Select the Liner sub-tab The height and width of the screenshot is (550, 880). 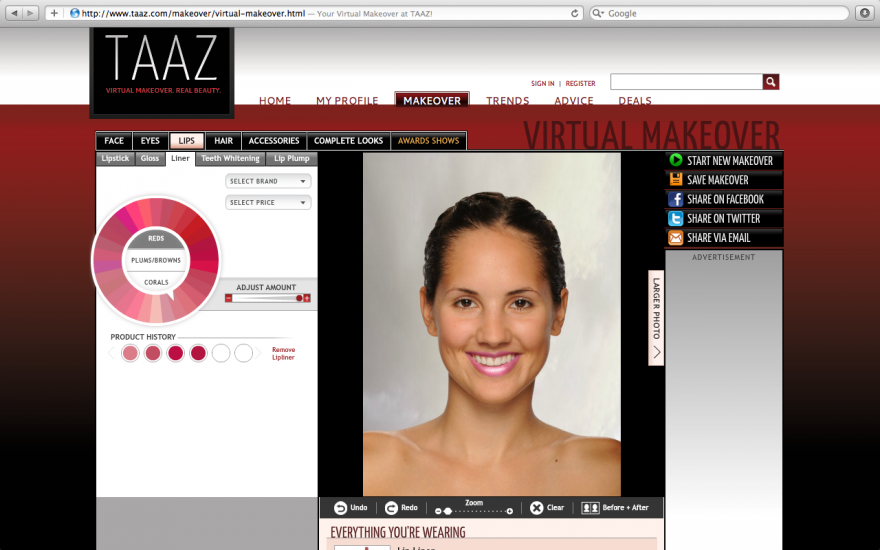click(180, 159)
